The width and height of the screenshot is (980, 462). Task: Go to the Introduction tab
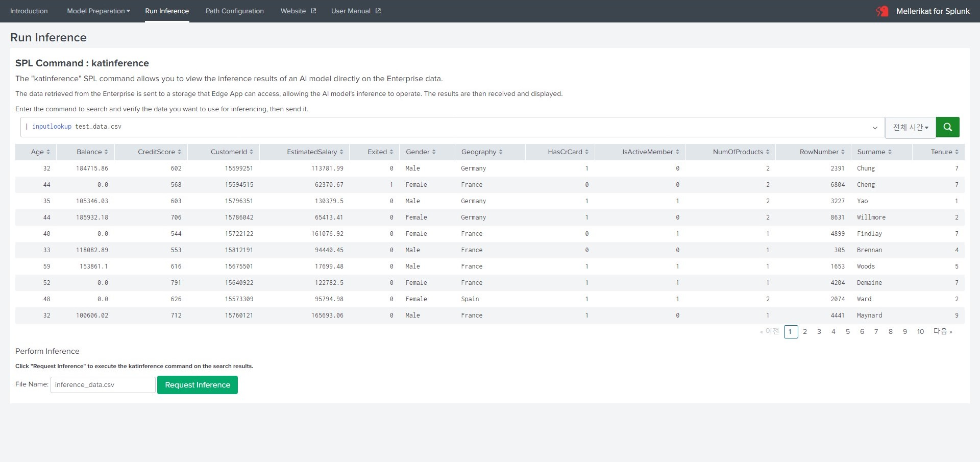[29, 11]
